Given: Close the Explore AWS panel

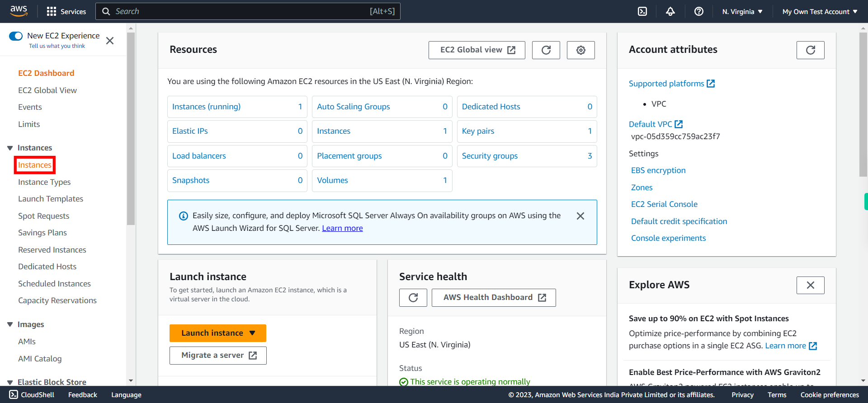Looking at the screenshot, I should [811, 285].
